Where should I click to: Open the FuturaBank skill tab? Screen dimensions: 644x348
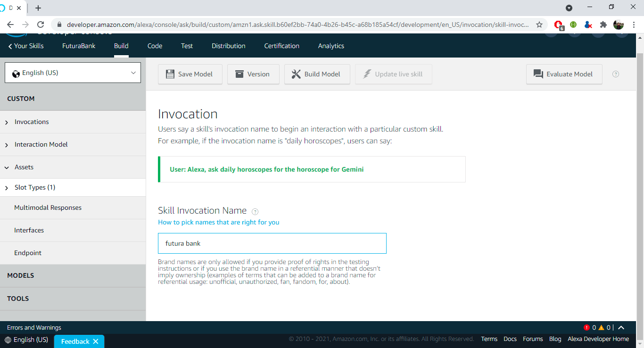point(79,46)
